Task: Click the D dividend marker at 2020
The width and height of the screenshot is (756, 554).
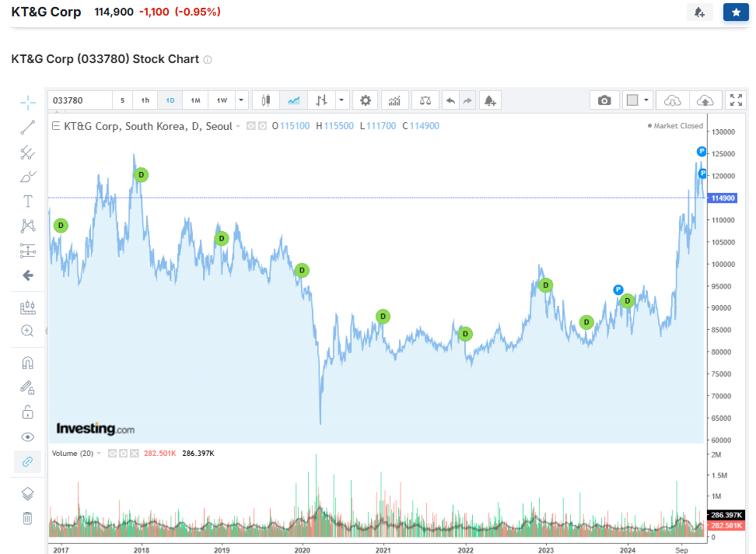Action: (302, 270)
